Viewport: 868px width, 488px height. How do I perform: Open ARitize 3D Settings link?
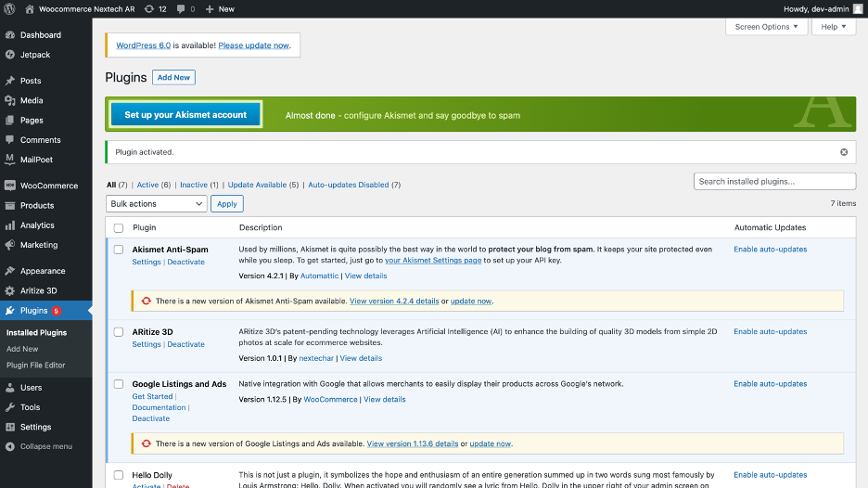tap(147, 344)
